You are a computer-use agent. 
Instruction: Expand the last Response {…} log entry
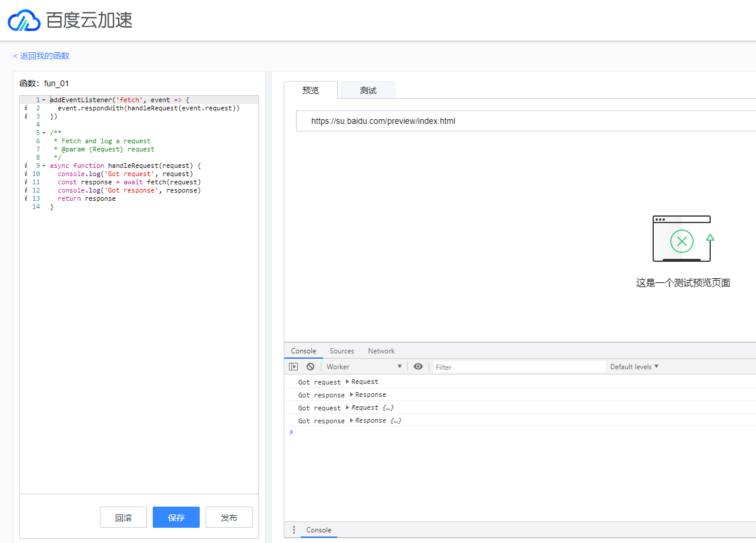point(352,421)
